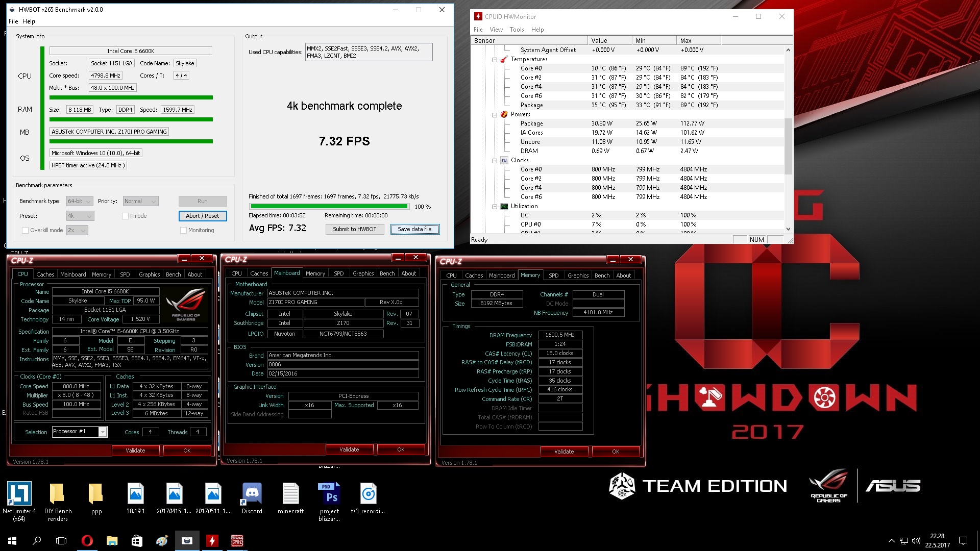Open Bench tab in middle CPU-Z
The height and width of the screenshot is (551, 980).
pyautogui.click(x=387, y=273)
